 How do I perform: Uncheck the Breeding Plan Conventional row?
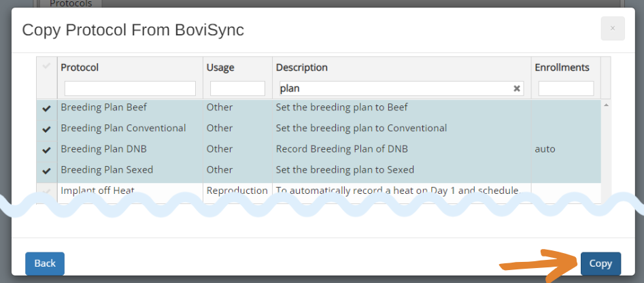tap(46, 129)
